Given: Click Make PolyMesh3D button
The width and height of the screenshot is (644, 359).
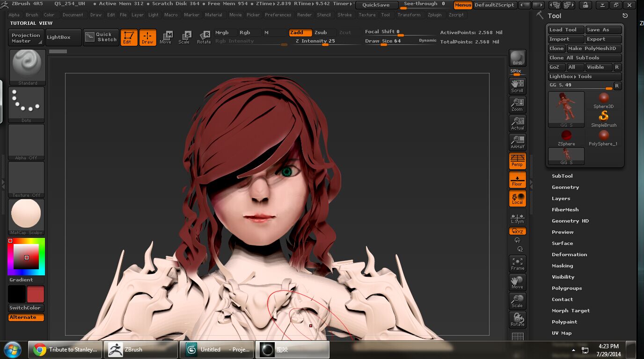Looking at the screenshot, I should [594, 49].
